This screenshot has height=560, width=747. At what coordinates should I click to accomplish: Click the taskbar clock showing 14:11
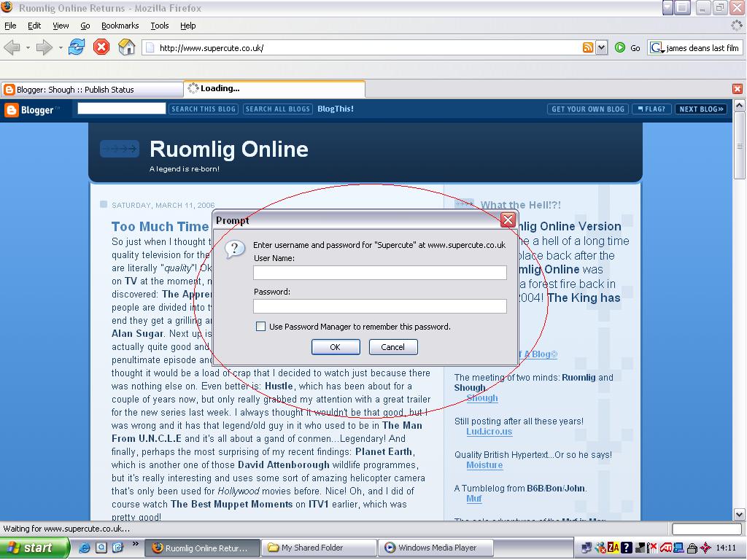click(726, 548)
